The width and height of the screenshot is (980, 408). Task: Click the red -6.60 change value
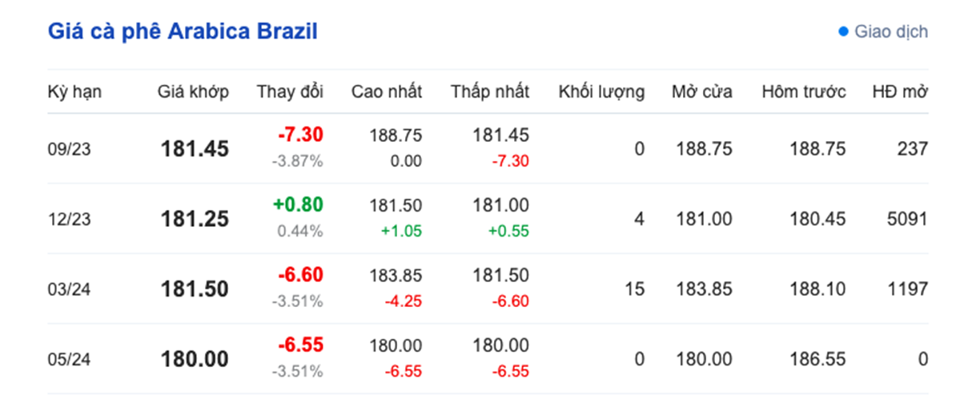click(300, 275)
